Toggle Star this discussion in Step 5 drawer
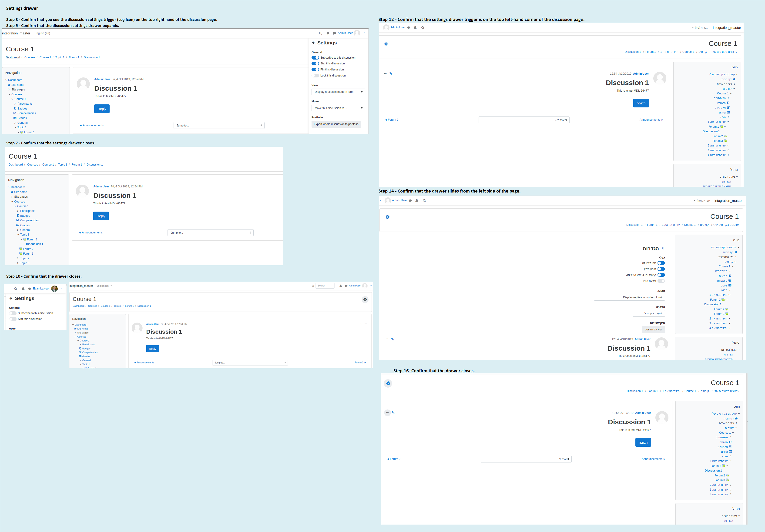The height and width of the screenshot is (532, 765). tap(315, 63)
